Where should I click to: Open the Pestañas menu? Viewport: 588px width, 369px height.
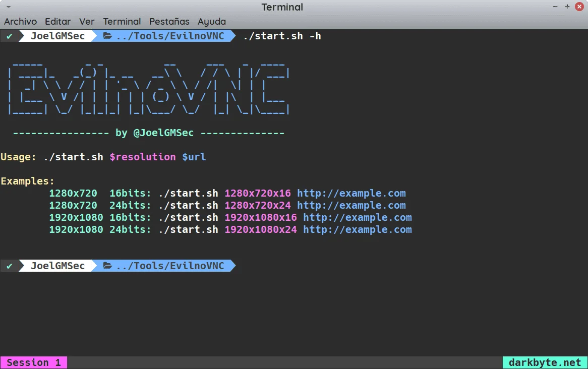point(169,21)
